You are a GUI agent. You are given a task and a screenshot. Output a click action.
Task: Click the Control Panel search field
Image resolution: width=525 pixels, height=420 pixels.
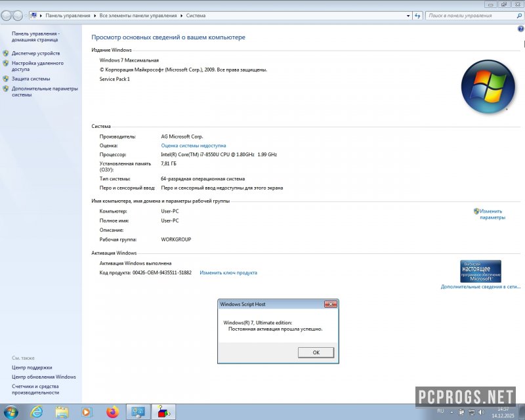point(471,16)
